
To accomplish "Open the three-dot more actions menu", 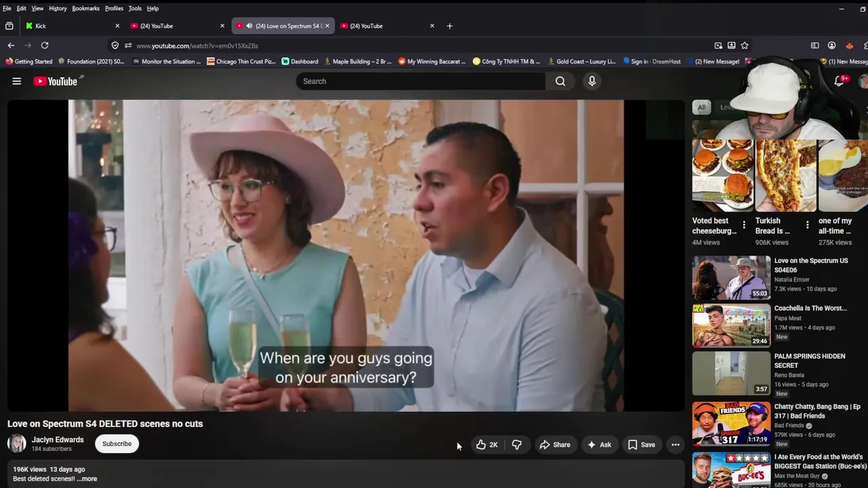I will (675, 445).
